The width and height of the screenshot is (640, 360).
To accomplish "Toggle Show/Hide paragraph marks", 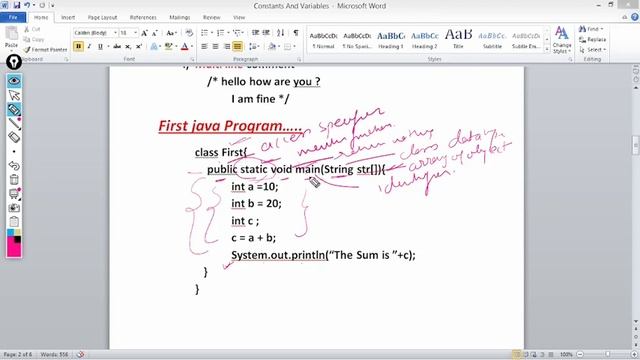I will click(x=296, y=33).
